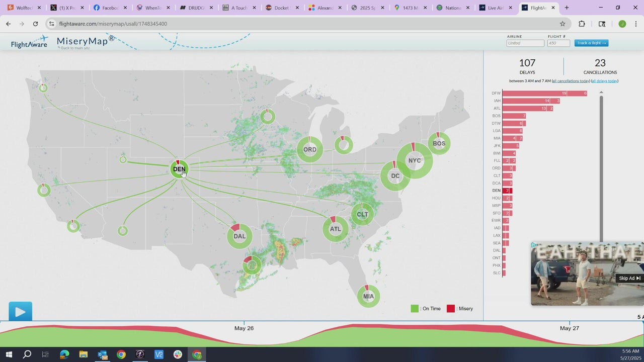Image resolution: width=644 pixels, height=362 pixels.
Task: Open Slack from the taskbar
Action: pyautogui.click(x=178, y=354)
